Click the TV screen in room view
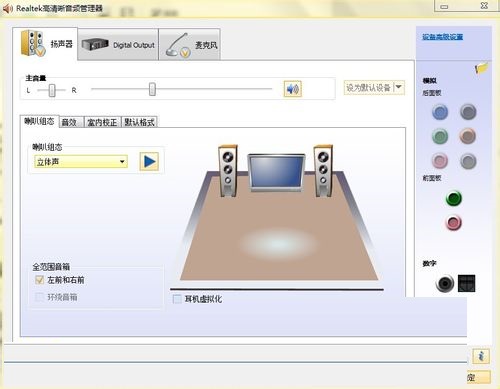500x389 pixels. tap(276, 172)
